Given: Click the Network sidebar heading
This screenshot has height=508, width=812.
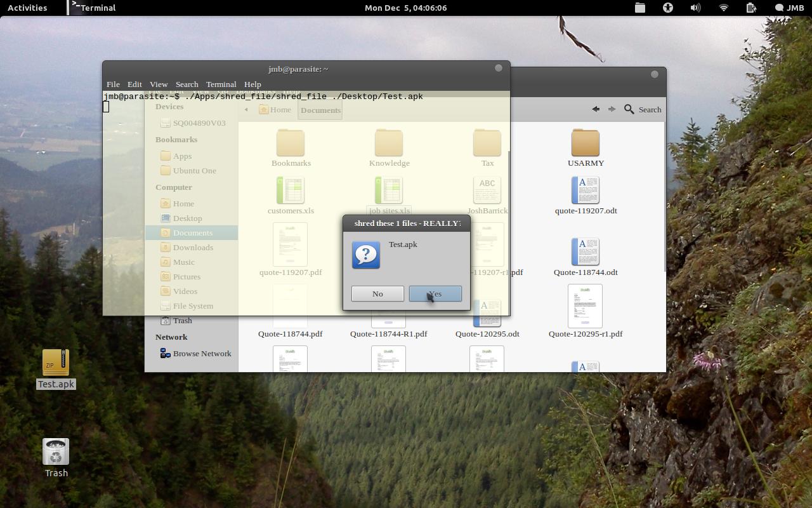Looking at the screenshot, I should [171, 337].
